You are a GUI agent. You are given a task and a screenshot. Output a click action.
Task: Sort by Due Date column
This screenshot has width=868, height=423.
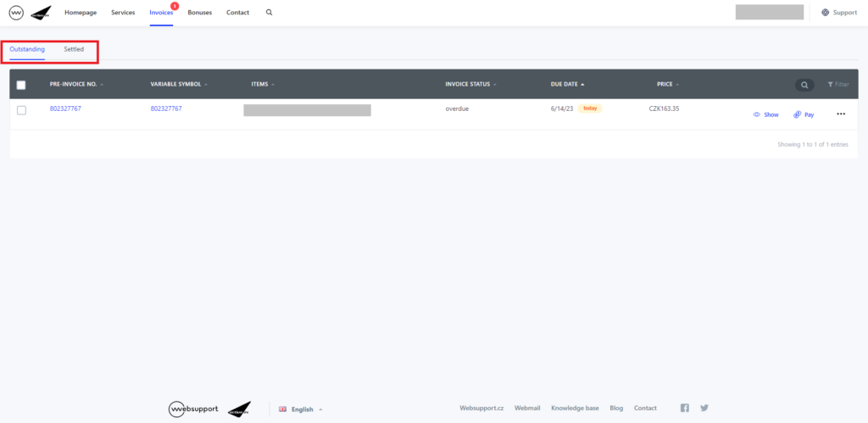click(x=567, y=84)
